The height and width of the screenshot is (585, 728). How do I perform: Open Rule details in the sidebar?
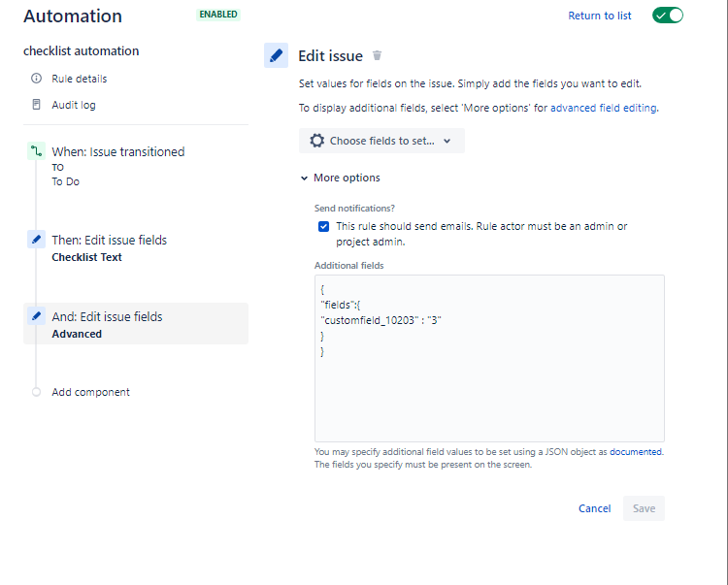[79, 79]
